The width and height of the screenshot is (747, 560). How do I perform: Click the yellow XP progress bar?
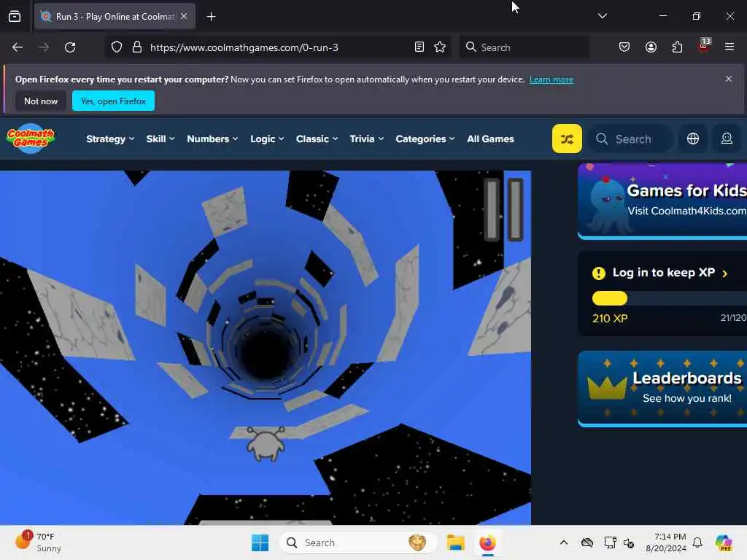point(610,298)
